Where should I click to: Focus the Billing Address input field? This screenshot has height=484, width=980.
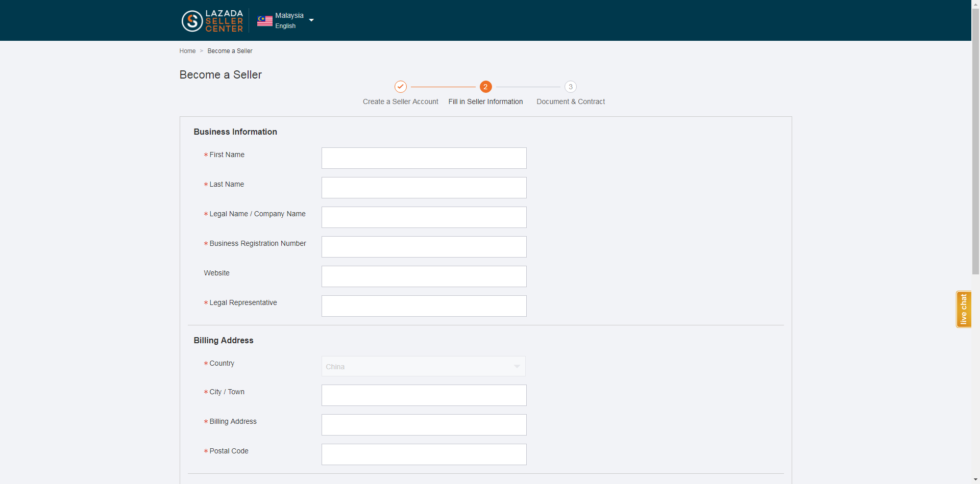point(424,425)
